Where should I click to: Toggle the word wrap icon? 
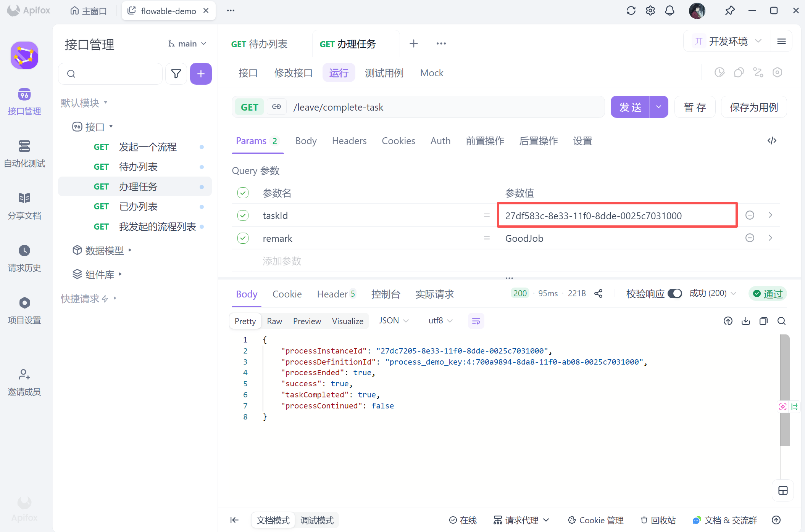pos(476,321)
